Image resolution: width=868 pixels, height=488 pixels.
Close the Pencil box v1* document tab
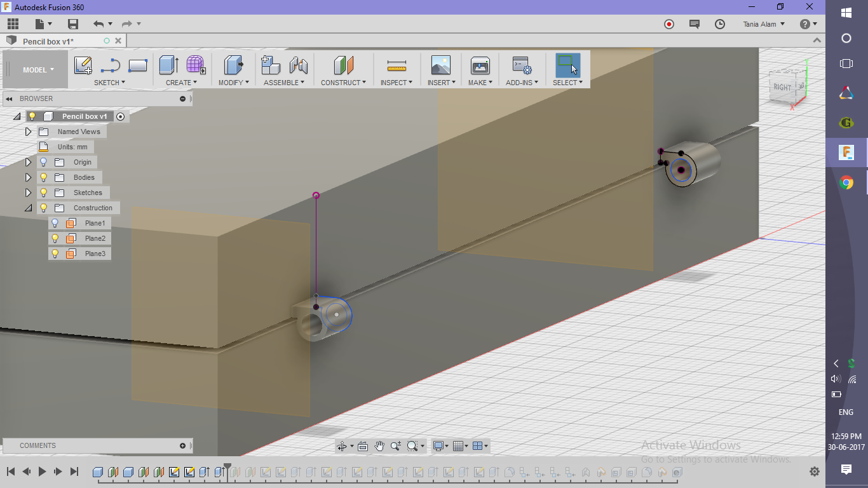coord(118,41)
